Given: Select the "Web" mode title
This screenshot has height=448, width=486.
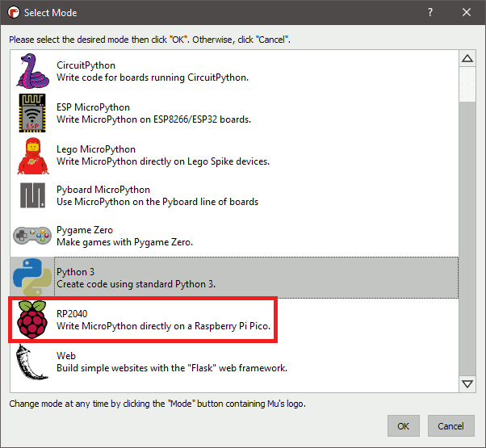Looking at the screenshot, I should pyautogui.click(x=66, y=356).
